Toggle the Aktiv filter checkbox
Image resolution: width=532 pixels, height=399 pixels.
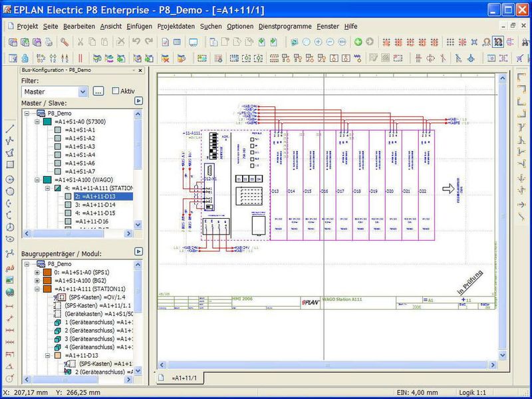click(116, 91)
